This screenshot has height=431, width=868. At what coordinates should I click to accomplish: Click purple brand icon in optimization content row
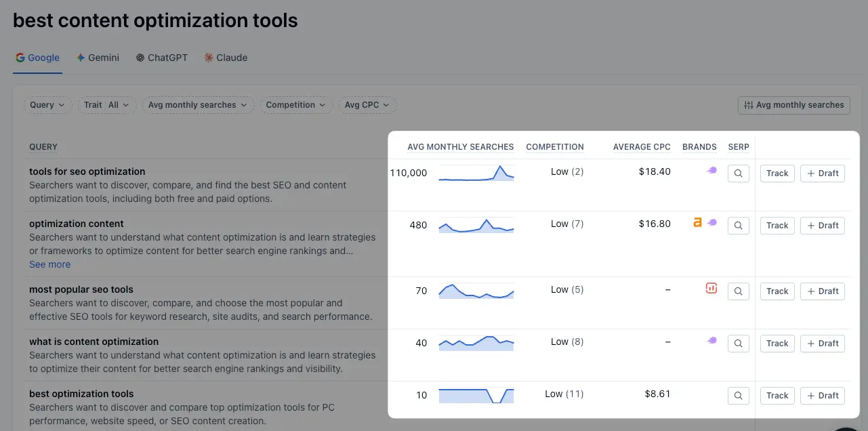(x=711, y=222)
